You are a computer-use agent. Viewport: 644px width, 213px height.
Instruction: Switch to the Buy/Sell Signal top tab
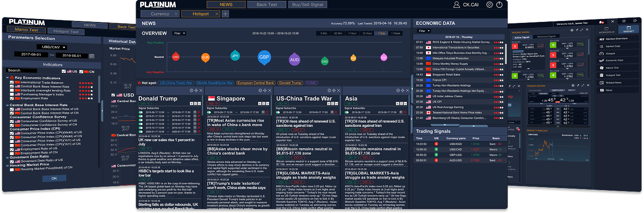pos(308,4)
